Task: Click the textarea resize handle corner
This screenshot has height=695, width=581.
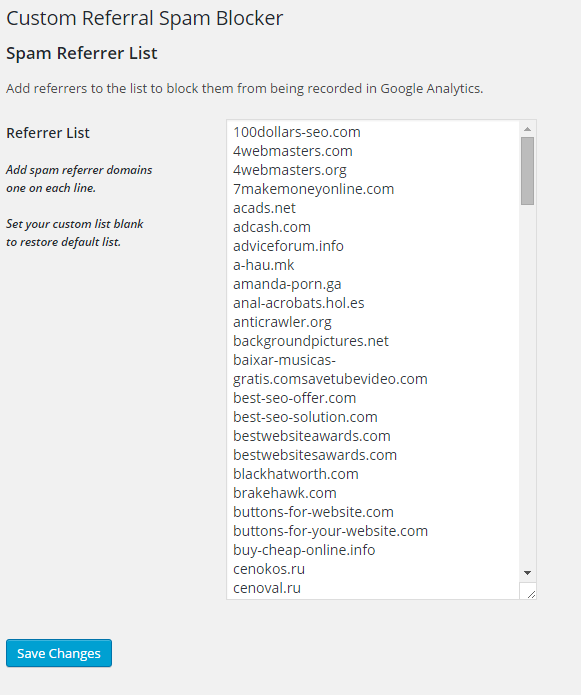Action: (528, 591)
